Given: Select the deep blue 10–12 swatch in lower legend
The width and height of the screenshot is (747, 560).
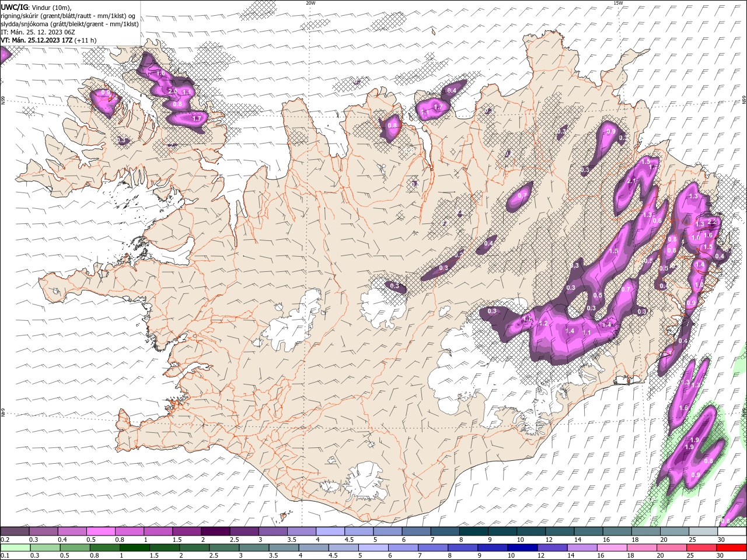Looking at the screenshot, I should pyautogui.click(x=522, y=548).
